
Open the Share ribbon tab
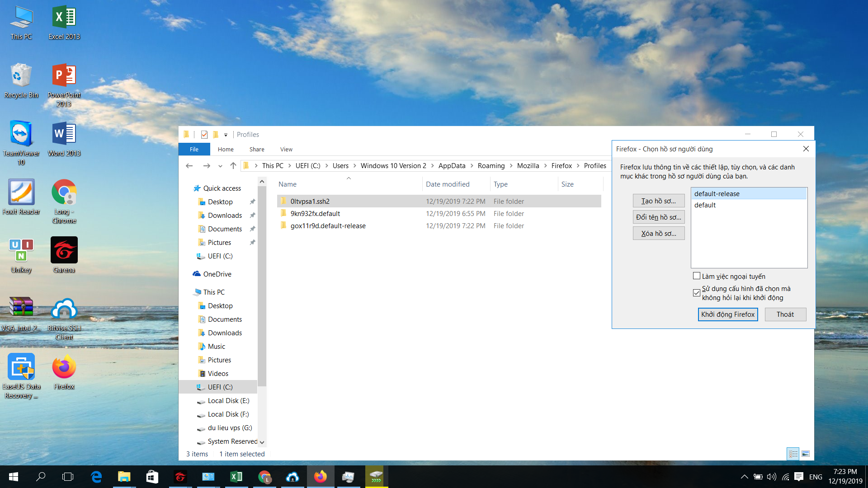point(257,149)
